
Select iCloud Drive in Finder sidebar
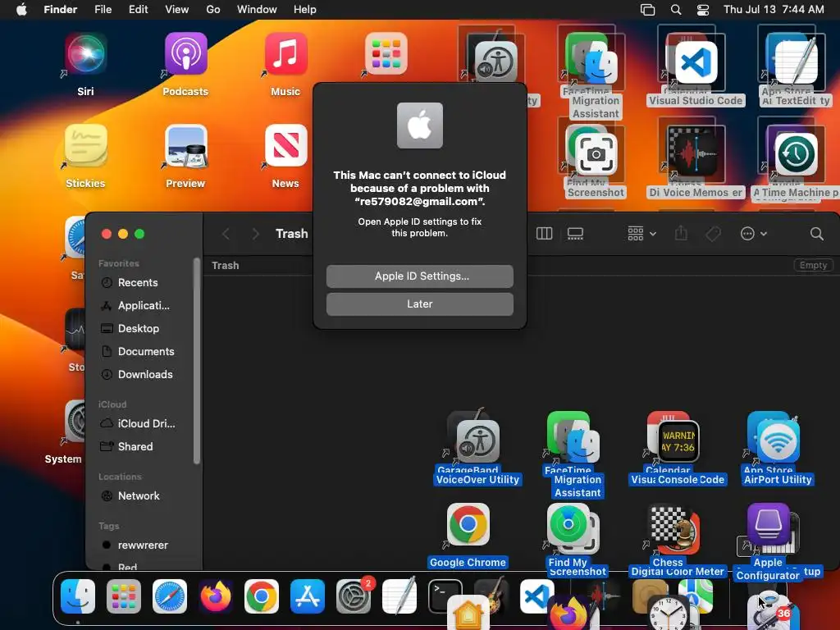(146, 423)
